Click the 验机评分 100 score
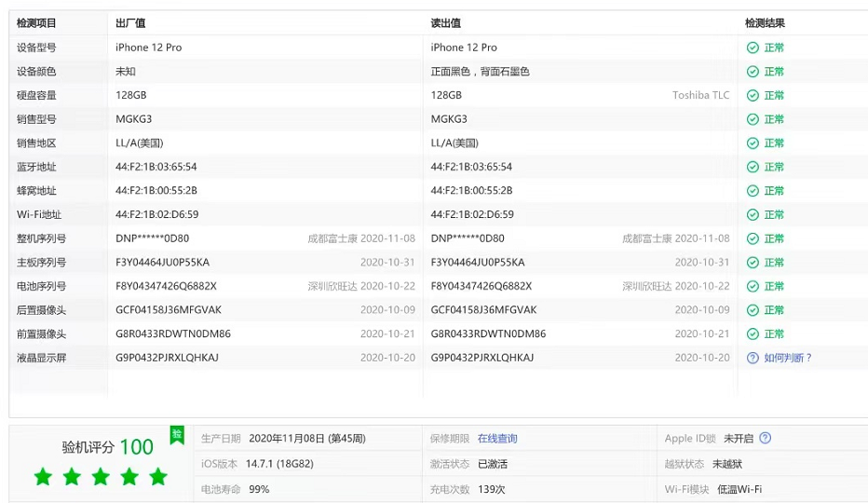The height and width of the screenshot is (503, 868). click(x=107, y=446)
